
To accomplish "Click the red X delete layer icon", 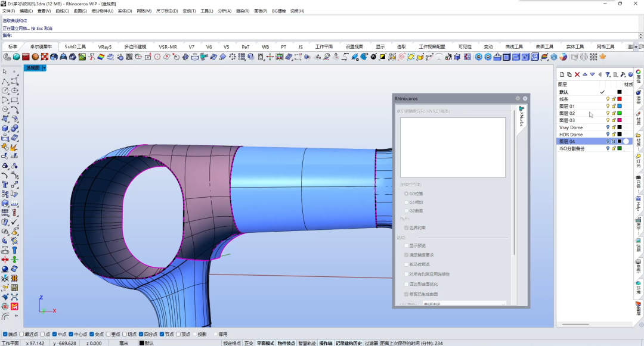I will tap(577, 74).
